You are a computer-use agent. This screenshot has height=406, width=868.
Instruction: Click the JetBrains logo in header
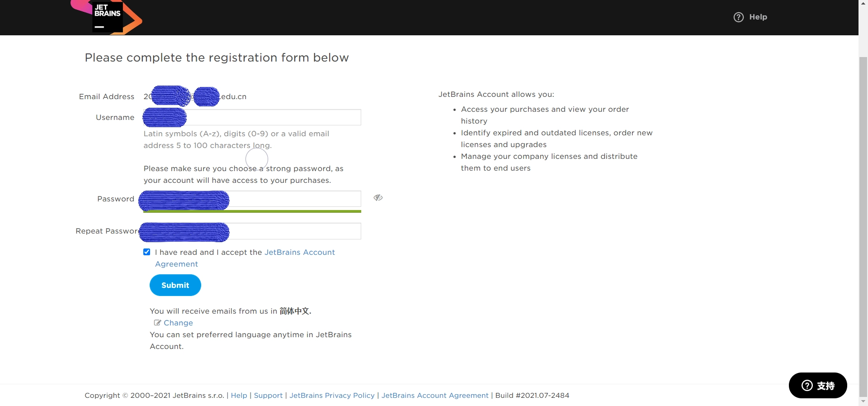107,17
